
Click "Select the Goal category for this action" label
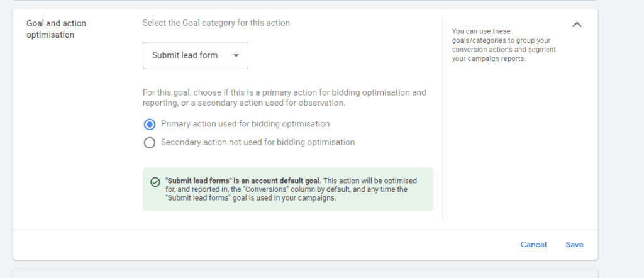pos(216,23)
